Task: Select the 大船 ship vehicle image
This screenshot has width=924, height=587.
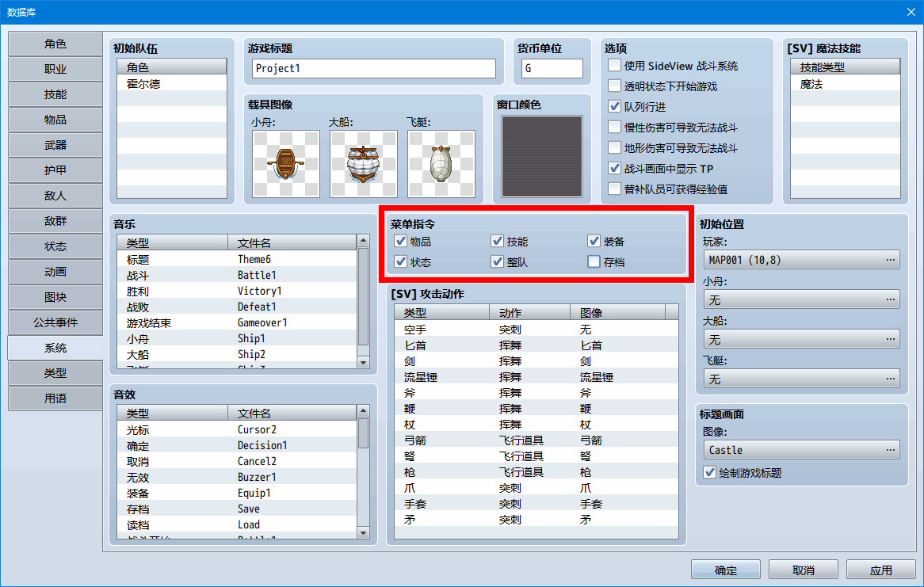Action: pyautogui.click(x=364, y=164)
